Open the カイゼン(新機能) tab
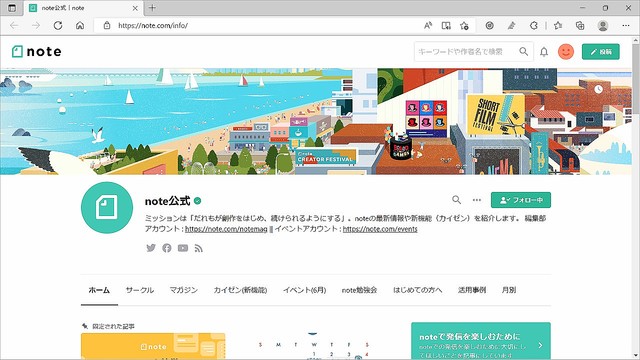The height and width of the screenshot is (360, 640). [240, 290]
